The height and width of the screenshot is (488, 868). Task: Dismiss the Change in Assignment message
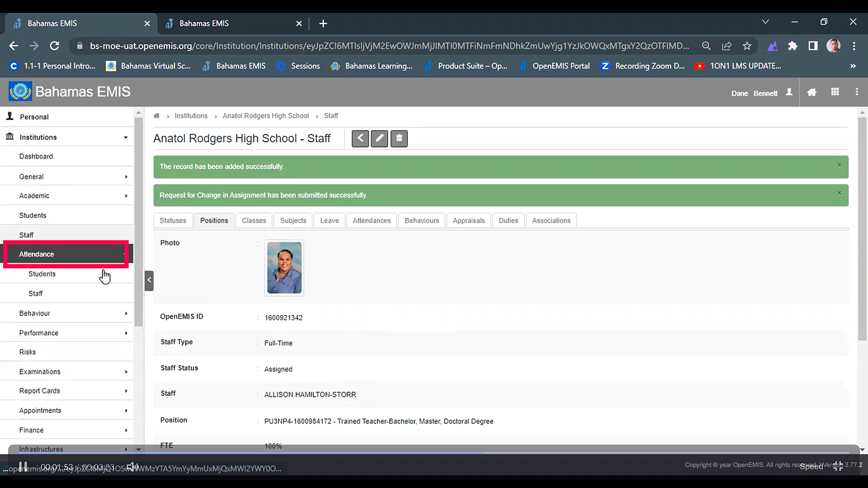point(839,193)
